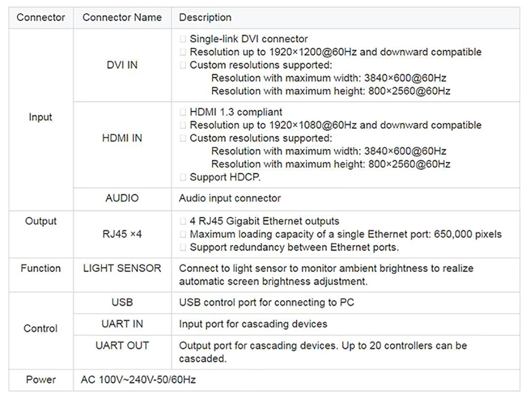The height and width of the screenshot is (420, 530).
Task: Select the HDMI IN connector name cell
Action: (x=122, y=138)
